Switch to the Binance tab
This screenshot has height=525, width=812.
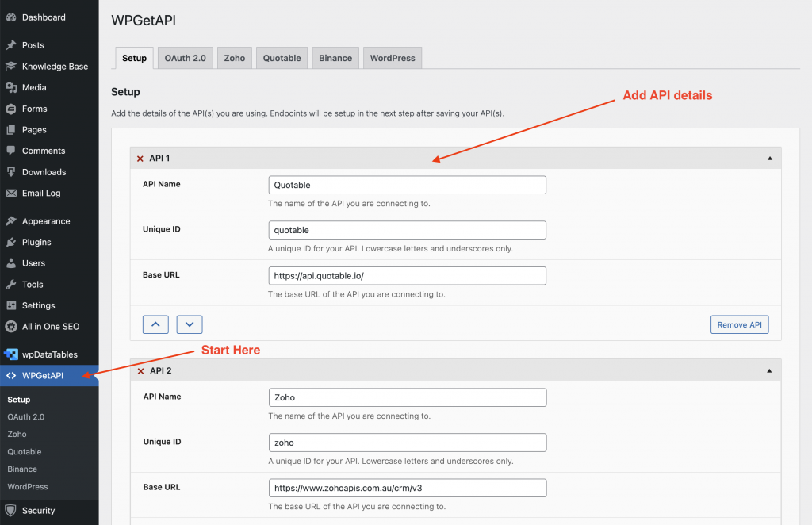[x=335, y=57]
